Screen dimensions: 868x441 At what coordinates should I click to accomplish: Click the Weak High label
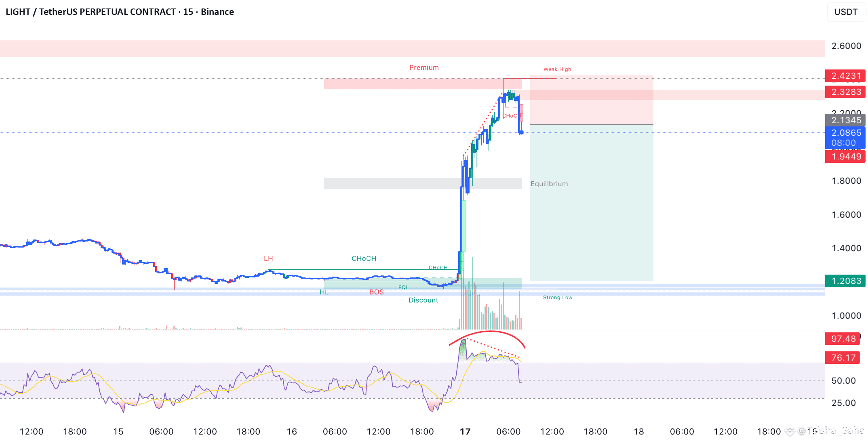point(557,69)
